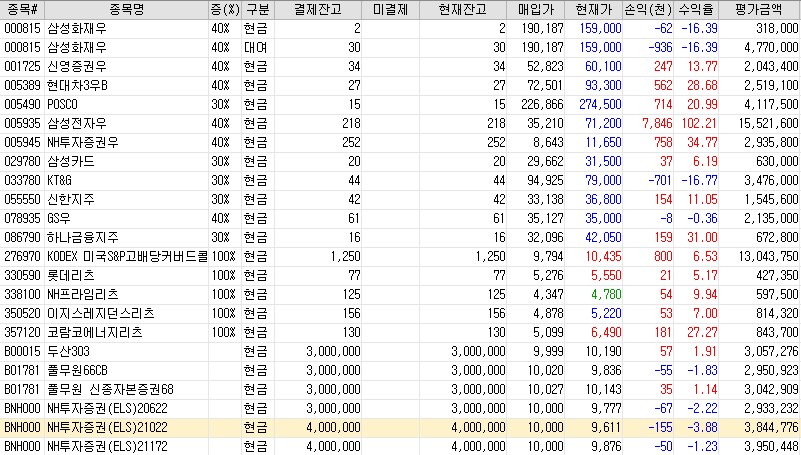Select the KT&G stock name

(59, 180)
